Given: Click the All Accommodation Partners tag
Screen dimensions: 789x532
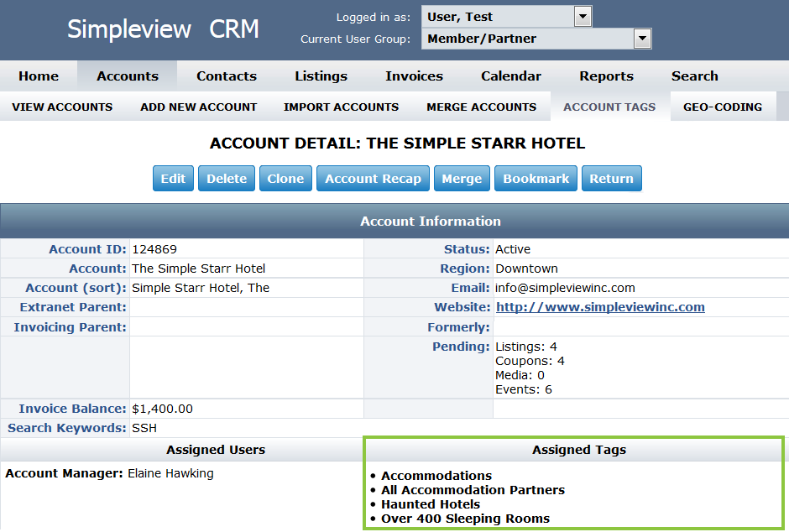Looking at the screenshot, I should pyautogui.click(x=473, y=490).
